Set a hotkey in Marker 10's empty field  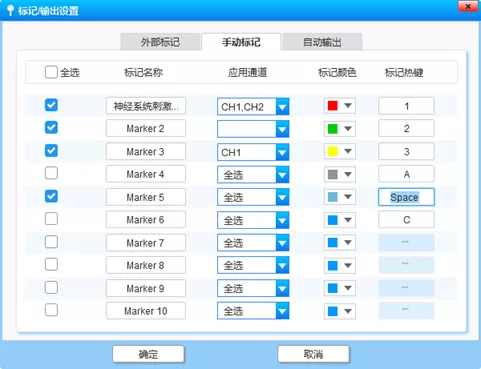coord(406,311)
